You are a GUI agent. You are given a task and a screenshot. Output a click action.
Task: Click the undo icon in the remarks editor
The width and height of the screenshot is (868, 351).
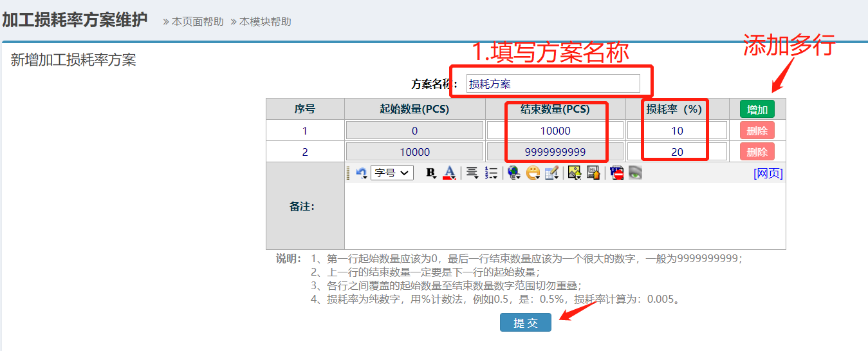pyautogui.click(x=361, y=173)
